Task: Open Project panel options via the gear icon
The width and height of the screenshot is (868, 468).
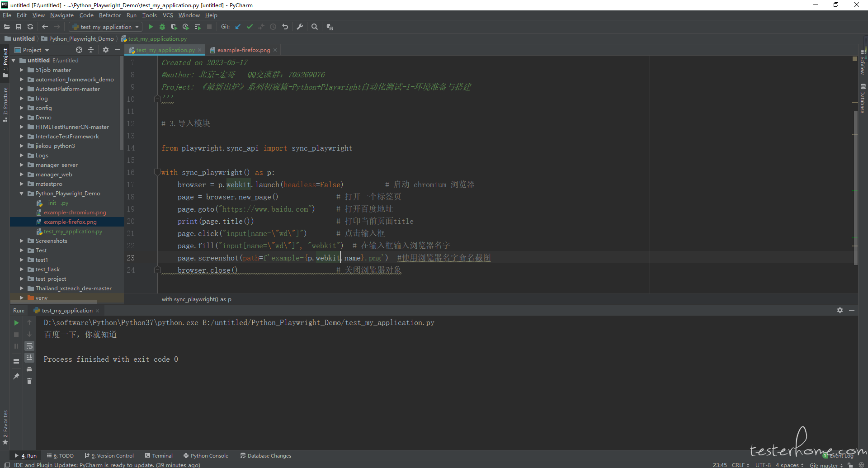Action: coord(106,50)
